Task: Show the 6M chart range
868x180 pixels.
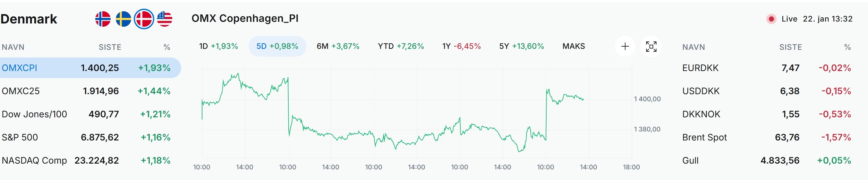Action: tap(338, 46)
